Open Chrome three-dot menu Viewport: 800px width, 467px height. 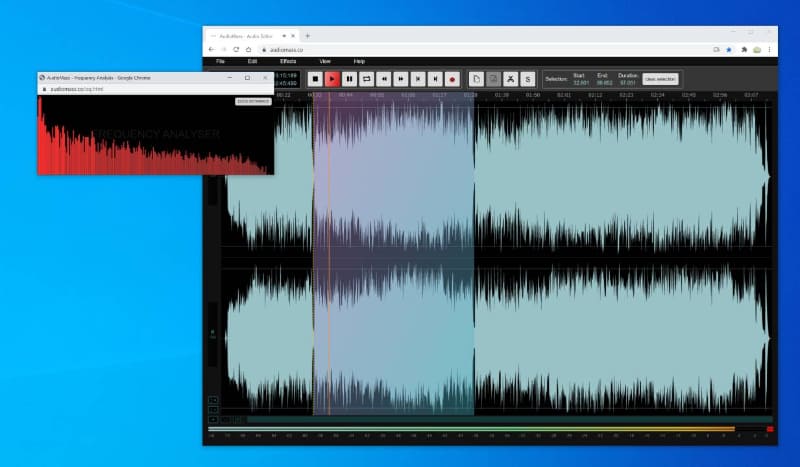(x=769, y=50)
